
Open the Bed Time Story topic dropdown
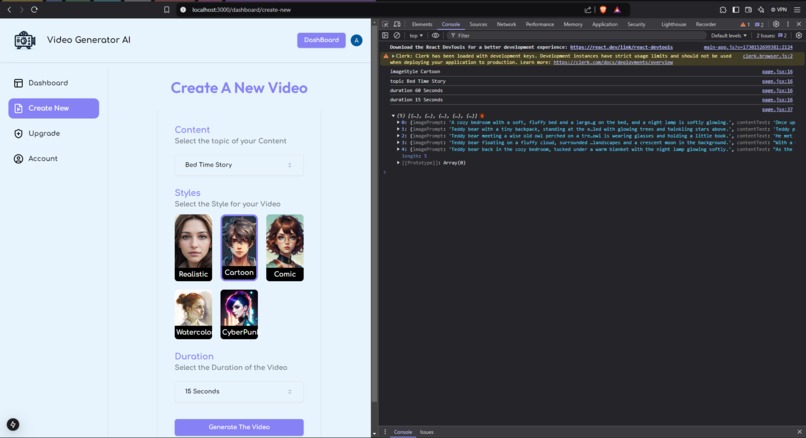[239, 165]
